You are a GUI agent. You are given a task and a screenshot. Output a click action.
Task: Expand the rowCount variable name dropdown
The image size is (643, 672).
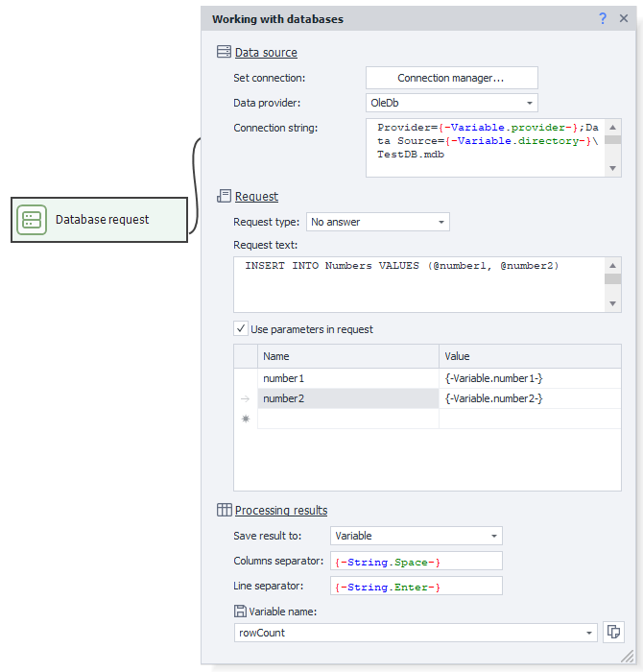[x=588, y=633]
